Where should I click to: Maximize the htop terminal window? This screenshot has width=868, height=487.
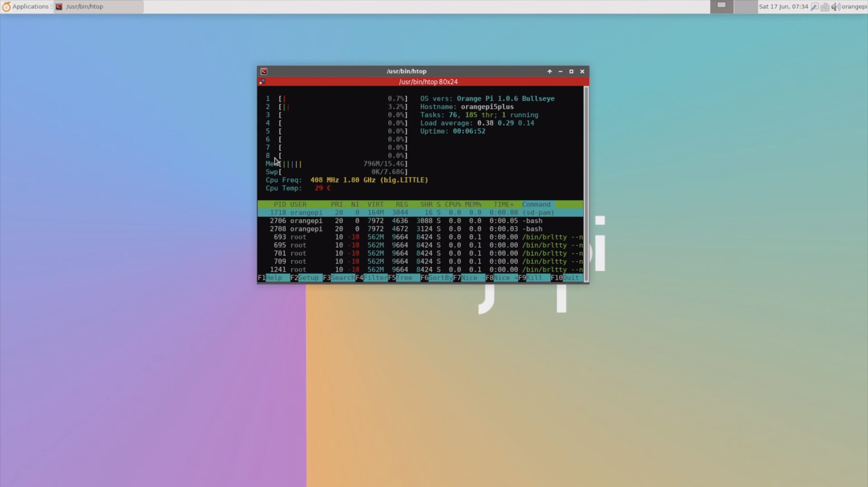point(571,71)
